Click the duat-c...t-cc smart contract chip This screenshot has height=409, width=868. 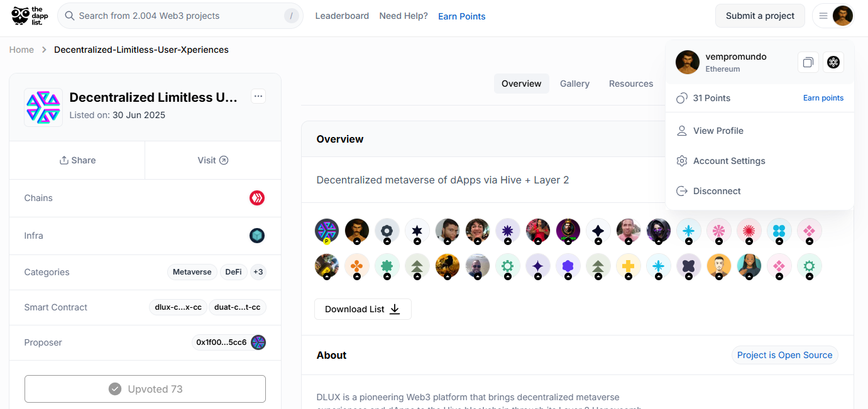tap(238, 307)
